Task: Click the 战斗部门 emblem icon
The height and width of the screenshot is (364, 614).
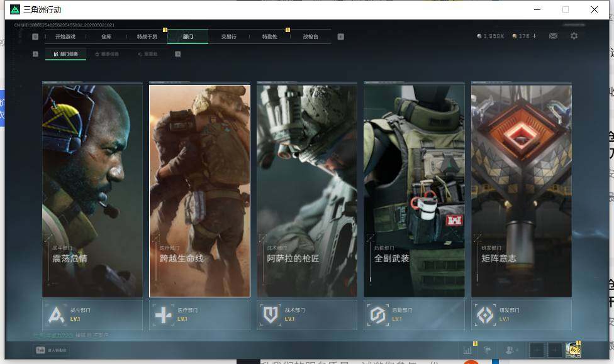Action: click(x=56, y=315)
